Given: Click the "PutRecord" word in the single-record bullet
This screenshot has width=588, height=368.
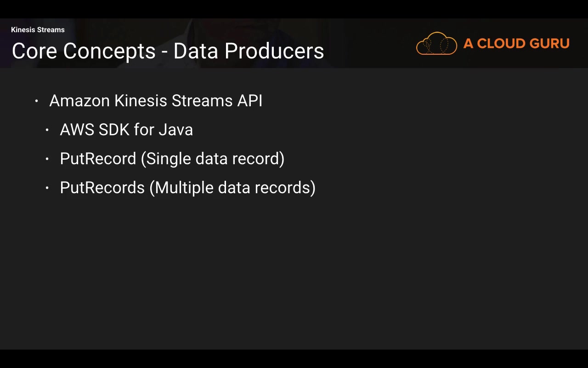Looking at the screenshot, I should tap(98, 159).
